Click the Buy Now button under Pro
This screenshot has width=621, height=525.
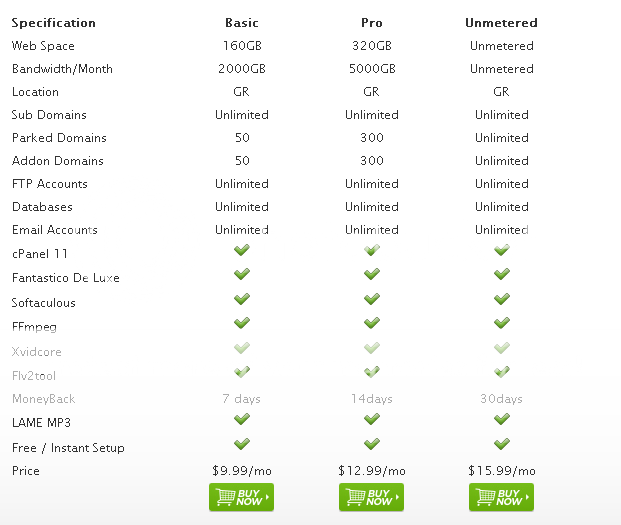[x=371, y=497]
